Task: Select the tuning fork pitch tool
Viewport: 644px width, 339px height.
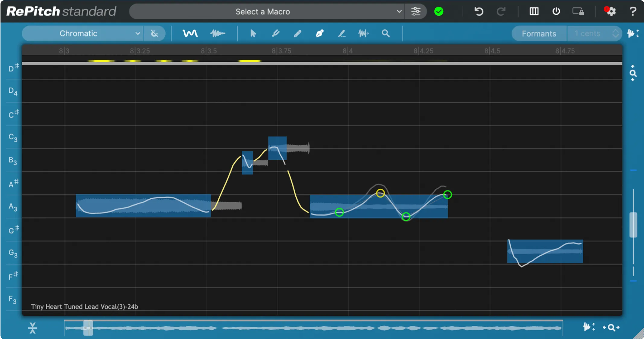Action: coord(275,33)
